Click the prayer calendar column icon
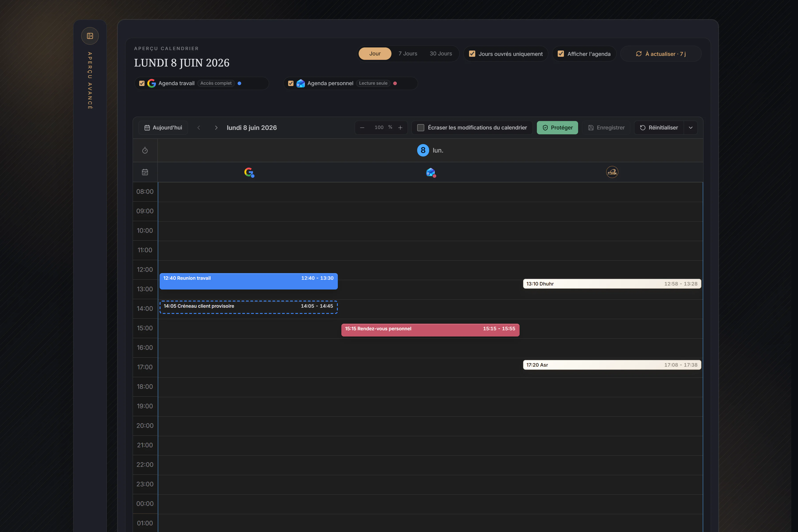 [x=612, y=172]
